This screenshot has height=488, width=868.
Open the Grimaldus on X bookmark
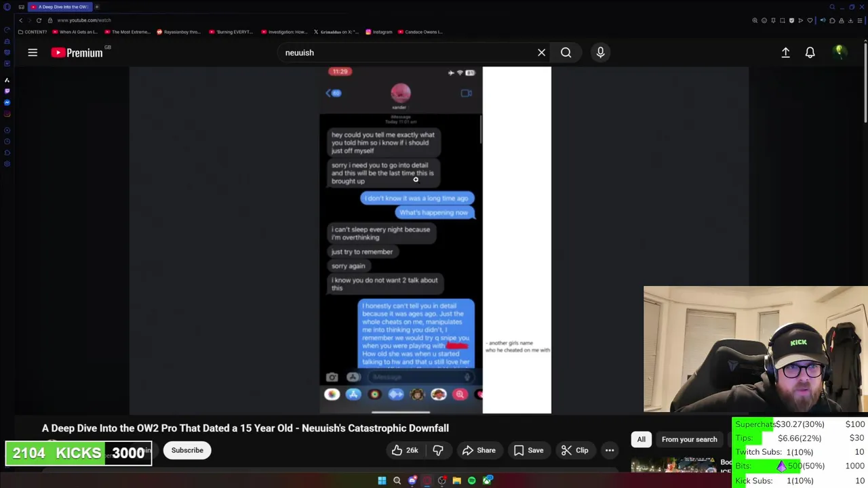(336, 32)
